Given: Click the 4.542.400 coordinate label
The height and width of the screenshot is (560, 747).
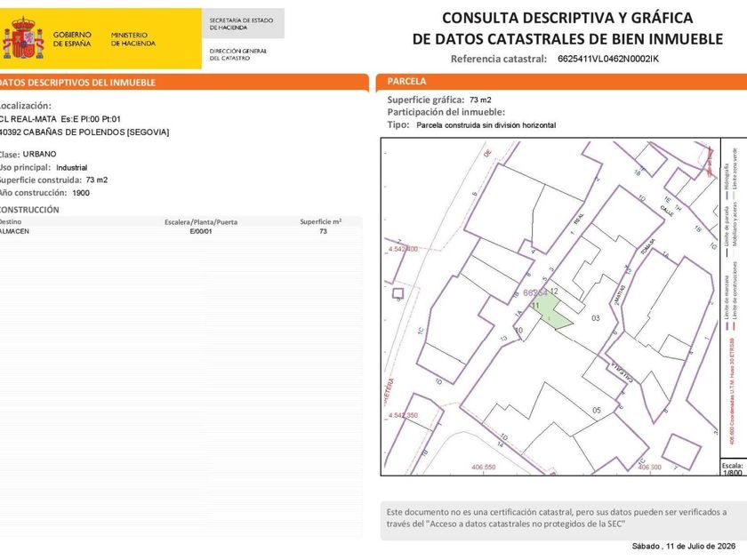Looking at the screenshot, I should pos(403,249).
